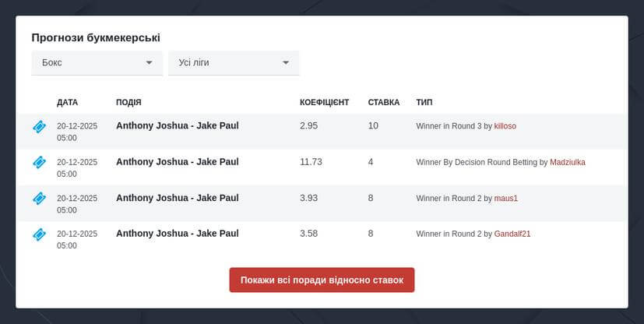Image resolution: width=644 pixels, height=324 pixels.
Task: Click the ТИП column header
Action: coord(424,102)
